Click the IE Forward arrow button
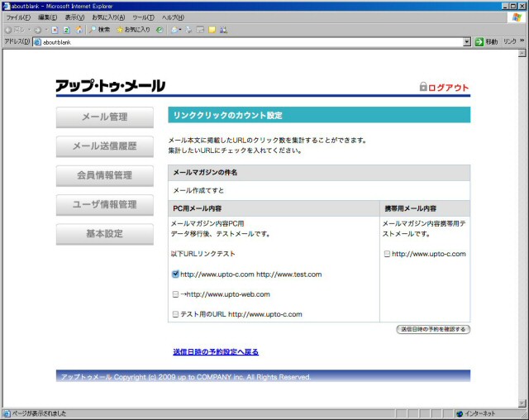The height and width of the screenshot is (420, 529). click(37, 30)
